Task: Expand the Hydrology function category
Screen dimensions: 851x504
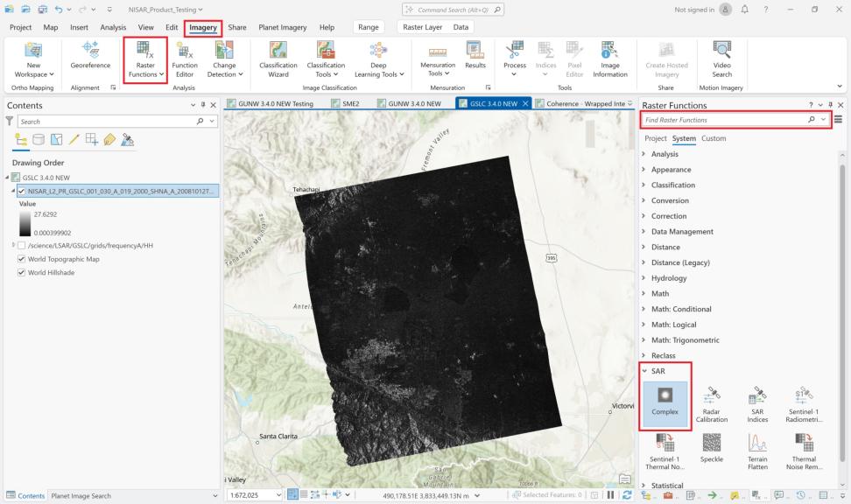Action: pos(644,277)
